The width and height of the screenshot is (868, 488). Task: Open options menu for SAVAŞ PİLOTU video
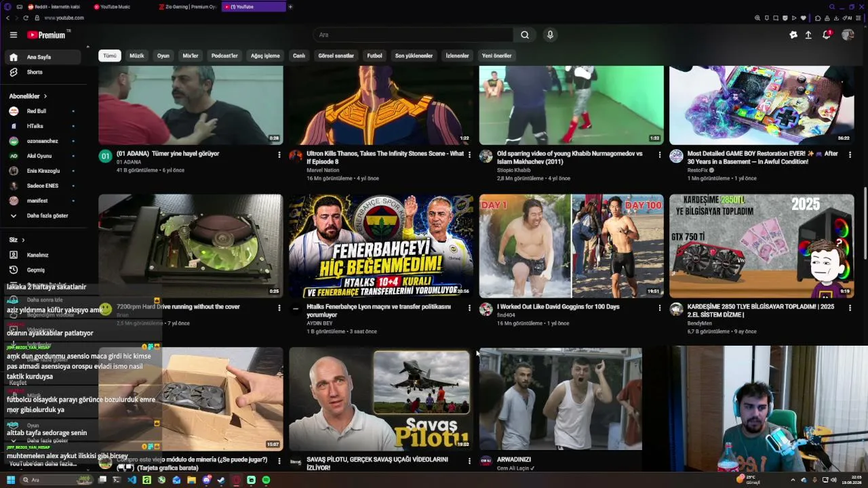point(469,461)
